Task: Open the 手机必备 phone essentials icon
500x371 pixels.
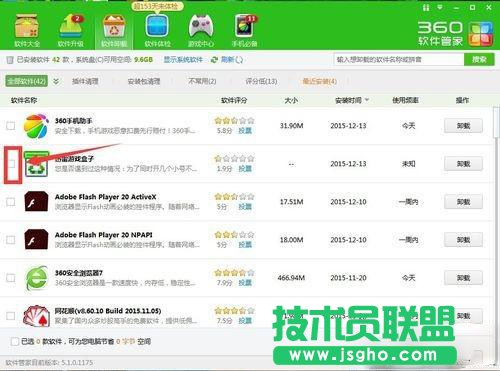Action: tap(244, 31)
